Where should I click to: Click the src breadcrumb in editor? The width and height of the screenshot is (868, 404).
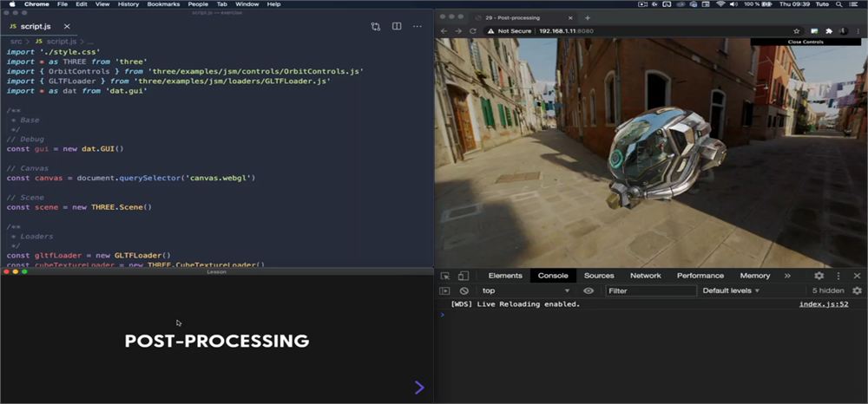coord(16,42)
